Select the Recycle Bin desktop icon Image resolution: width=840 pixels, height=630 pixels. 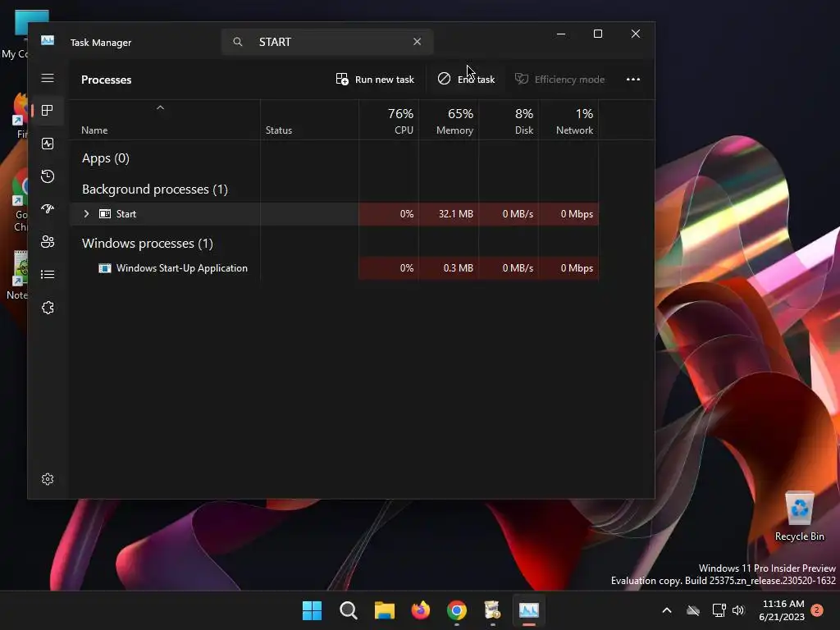coord(799,517)
